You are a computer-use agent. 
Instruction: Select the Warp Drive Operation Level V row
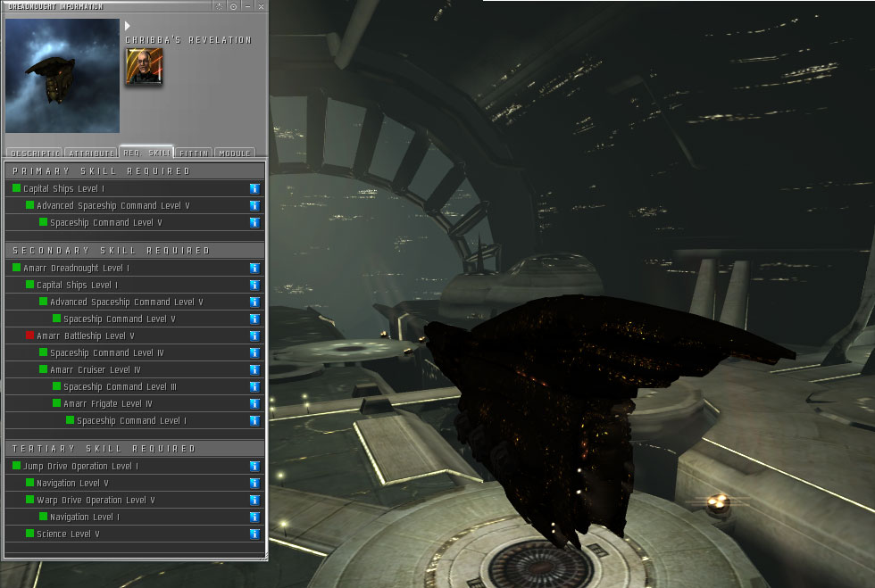(135, 500)
